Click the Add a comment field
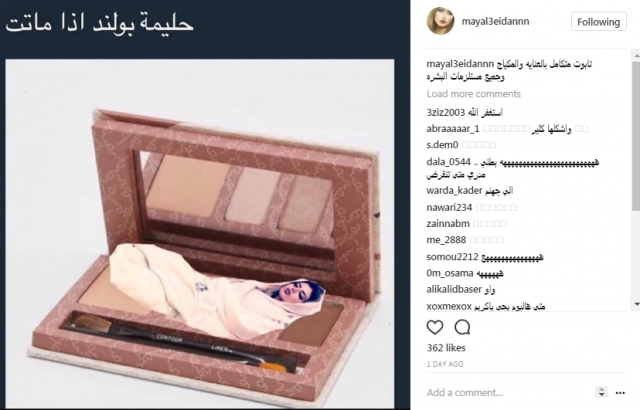Image resolution: width=640 pixels, height=410 pixels. (x=508, y=392)
